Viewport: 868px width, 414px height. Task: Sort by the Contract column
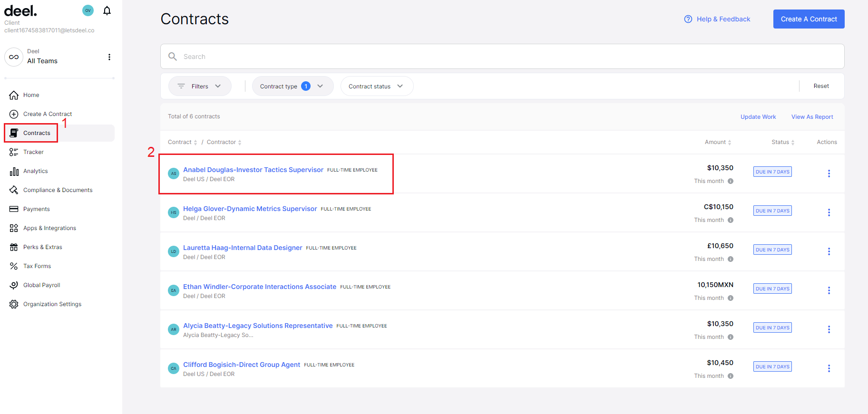coord(183,142)
